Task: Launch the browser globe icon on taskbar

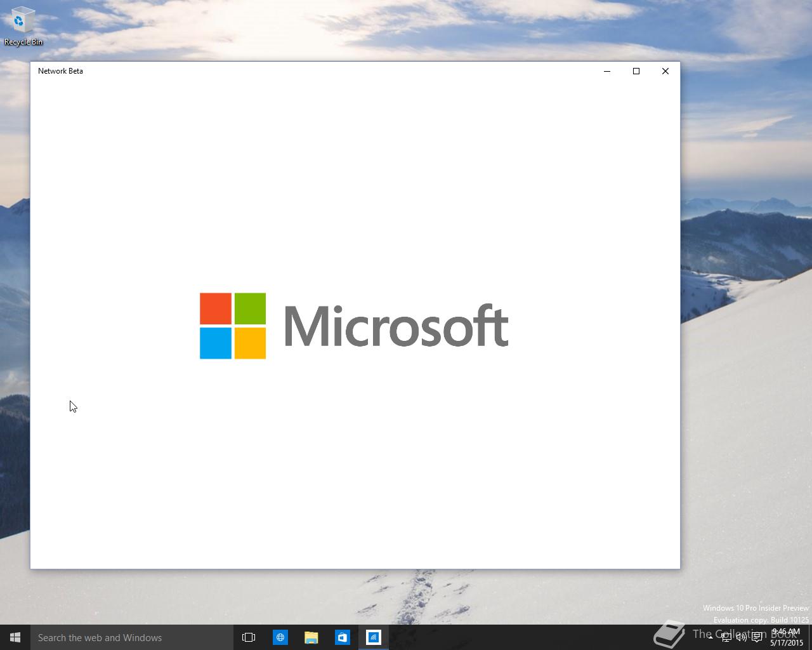Action: pyautogui.click(x=280, y=637)
